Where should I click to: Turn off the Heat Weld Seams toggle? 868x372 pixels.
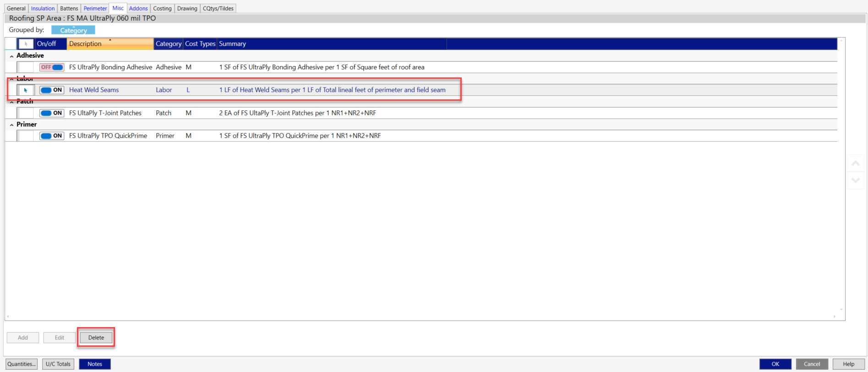pyautogui.click(x=52, y=90)
